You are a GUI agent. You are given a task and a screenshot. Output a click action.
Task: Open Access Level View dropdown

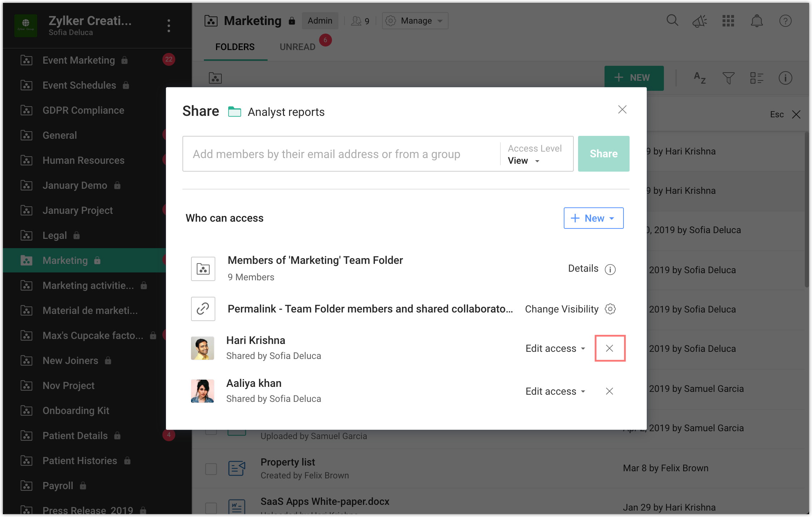524,161
